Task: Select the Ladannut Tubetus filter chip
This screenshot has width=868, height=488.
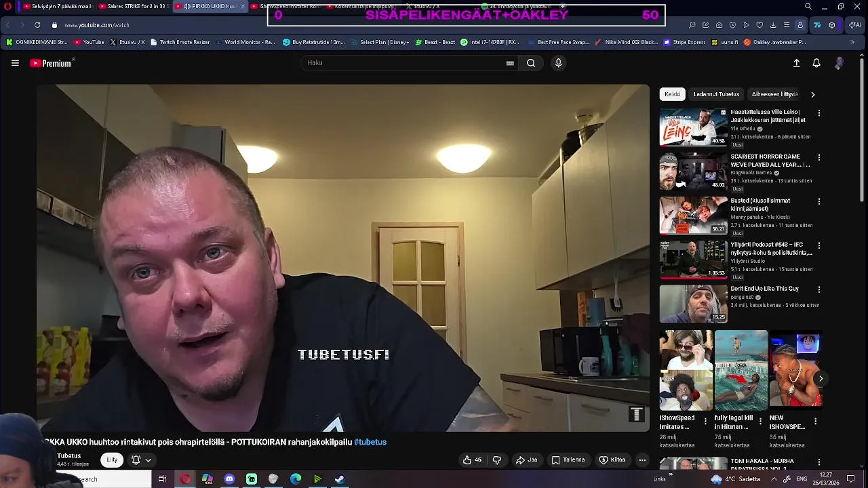Action: (716, 94)
